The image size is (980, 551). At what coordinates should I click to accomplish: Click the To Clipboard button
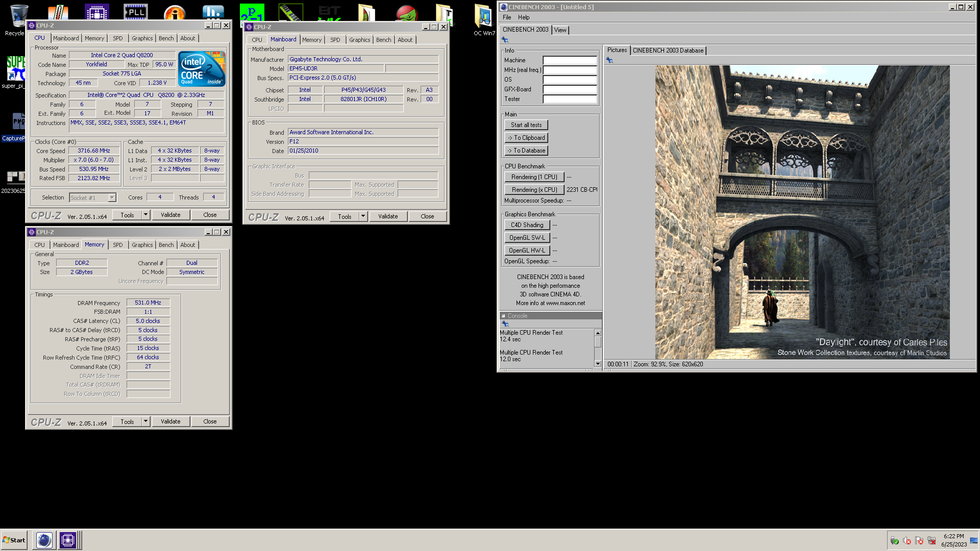(x=526, y=138)
